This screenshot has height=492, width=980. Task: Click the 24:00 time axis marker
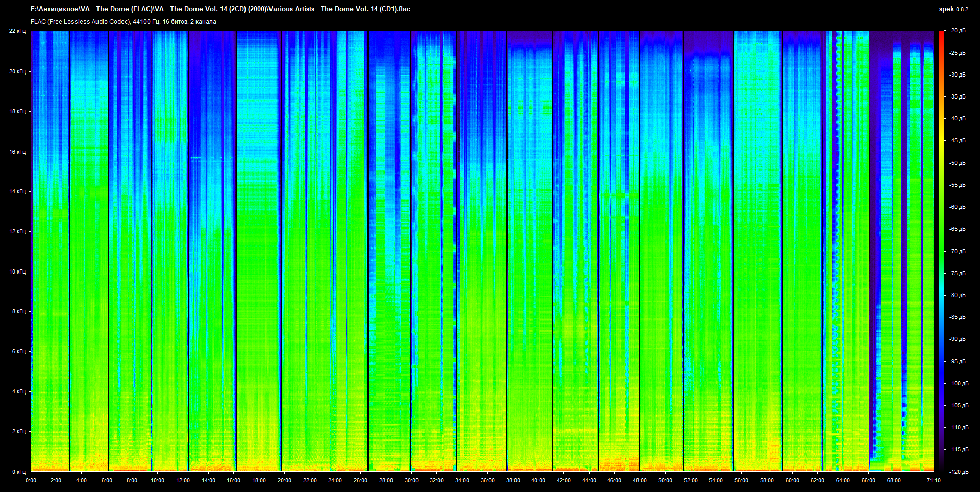(335, 480)
